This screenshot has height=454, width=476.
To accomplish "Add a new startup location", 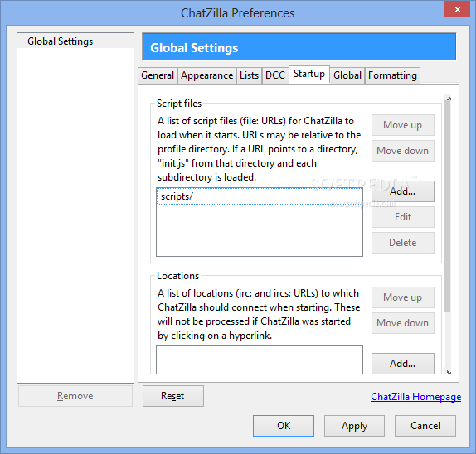I will click(x=402, y=364).
